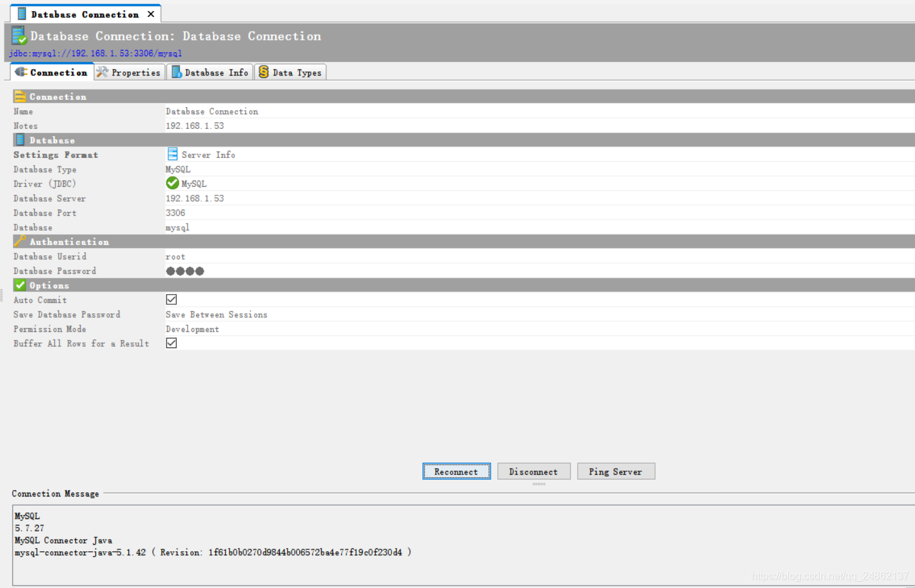Click the Server Info settings format icon
The width and height of the screenshot is (915, 588).
pyautogui.click(x=172, y=154)
